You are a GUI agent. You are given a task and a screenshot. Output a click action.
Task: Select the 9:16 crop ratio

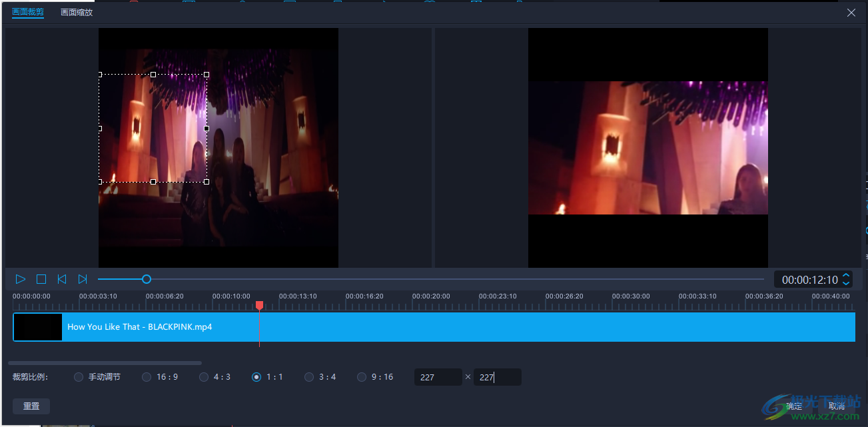pyautogui.click(x=376, y=377)
